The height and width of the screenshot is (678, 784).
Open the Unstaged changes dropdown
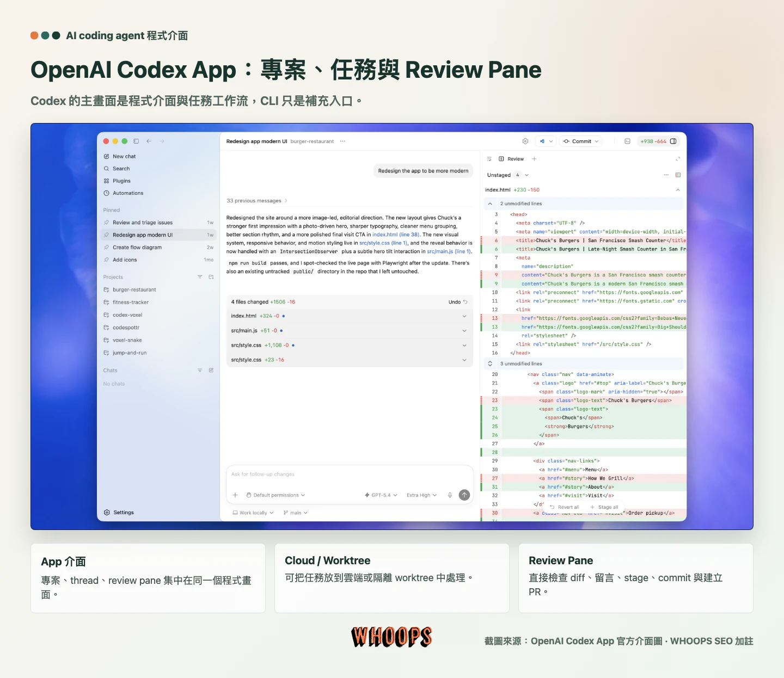[508, 175]
